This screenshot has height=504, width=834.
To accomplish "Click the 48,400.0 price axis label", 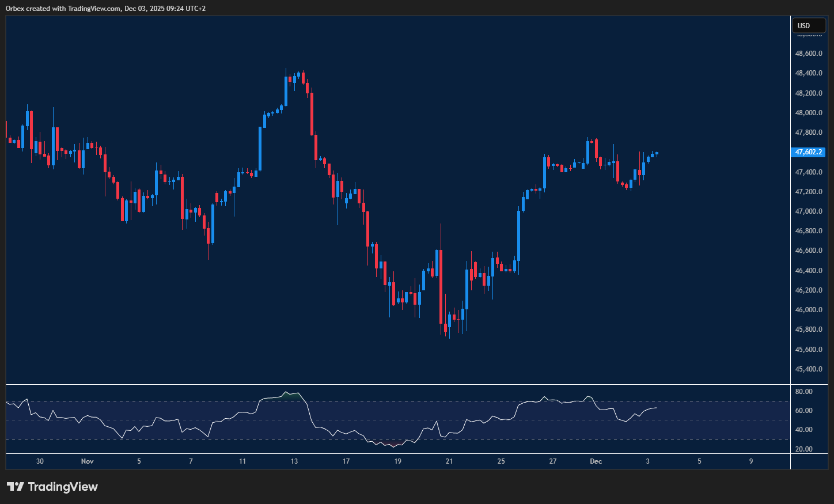I will [x=809, y=72].
